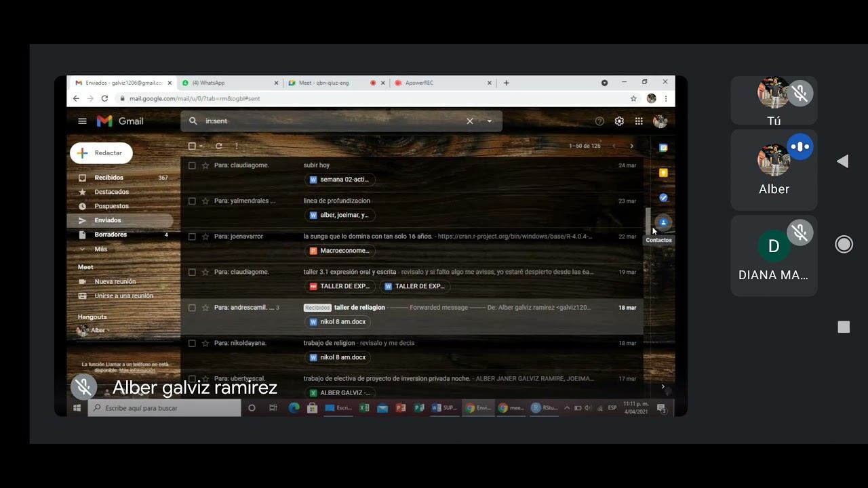The image size is (868, 488).
Task: Select checkbox for 'taller 3.1 expresión' email
Action: click(x=192, y=272)
